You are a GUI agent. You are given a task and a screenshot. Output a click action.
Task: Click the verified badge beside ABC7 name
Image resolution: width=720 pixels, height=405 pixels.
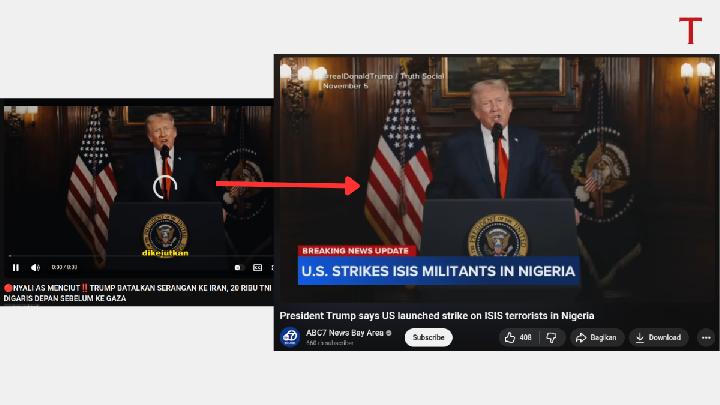(x=389, y=333)
